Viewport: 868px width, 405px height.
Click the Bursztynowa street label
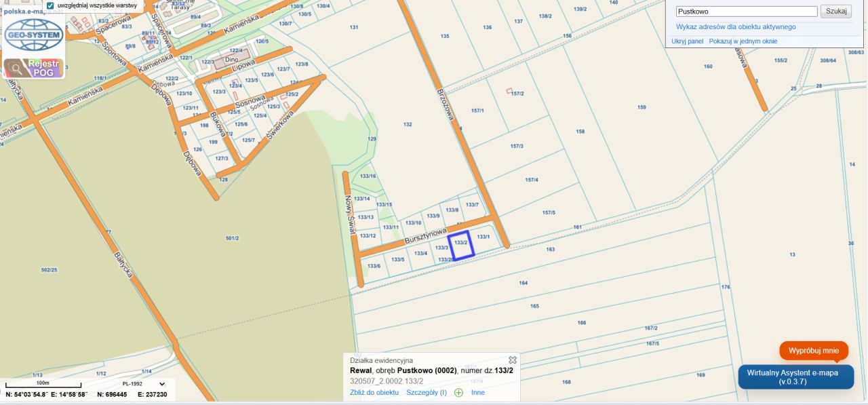tap(424, 235)
